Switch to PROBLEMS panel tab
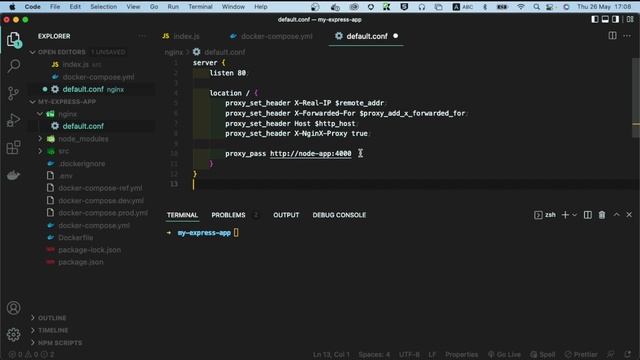Screen dimensions: 640x360 pyautogui.click(x=228, y=215)
